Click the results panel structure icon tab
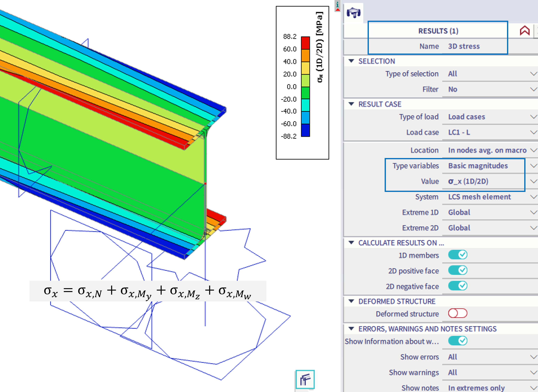Viewport: 538px width, 392px height. coord(354,13)
